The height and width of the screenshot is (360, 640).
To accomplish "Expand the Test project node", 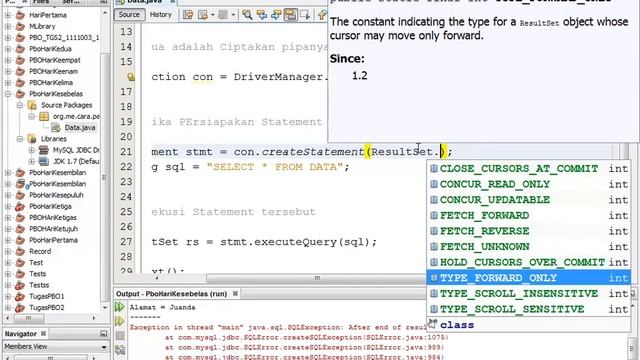I will tap(8, 262).
